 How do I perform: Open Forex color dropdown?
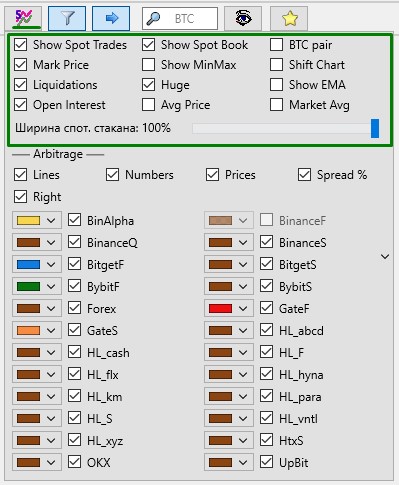pyautogui.click(x=37, y=308)
